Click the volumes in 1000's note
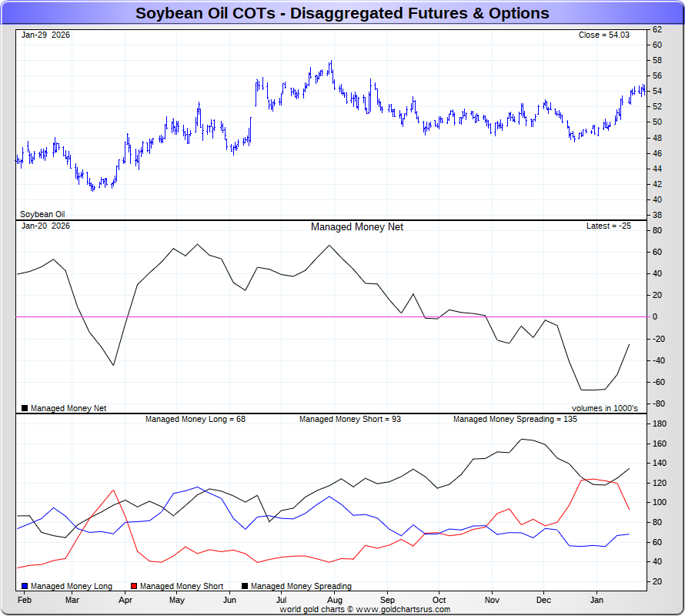685x616 pixels. [x=604, y=408]
